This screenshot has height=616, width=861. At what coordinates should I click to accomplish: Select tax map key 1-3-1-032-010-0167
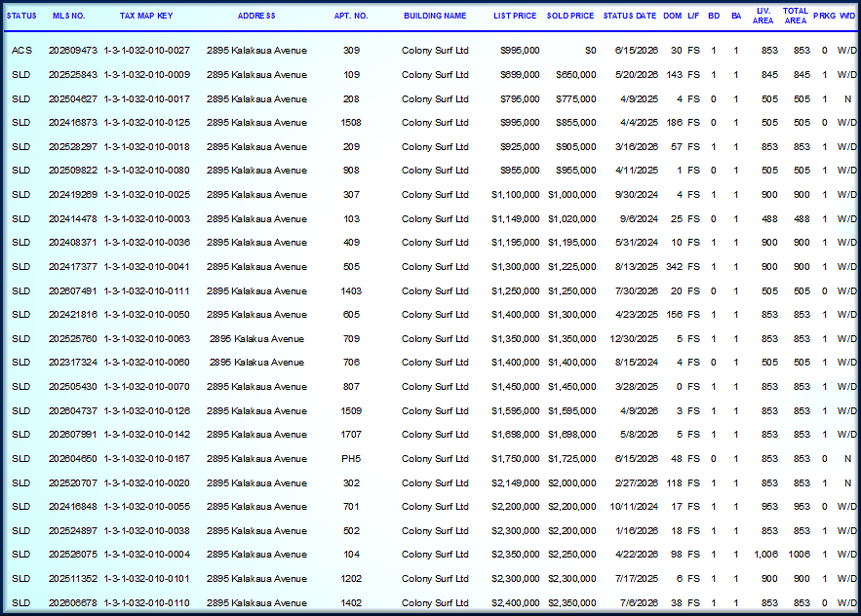coord(146,458)
